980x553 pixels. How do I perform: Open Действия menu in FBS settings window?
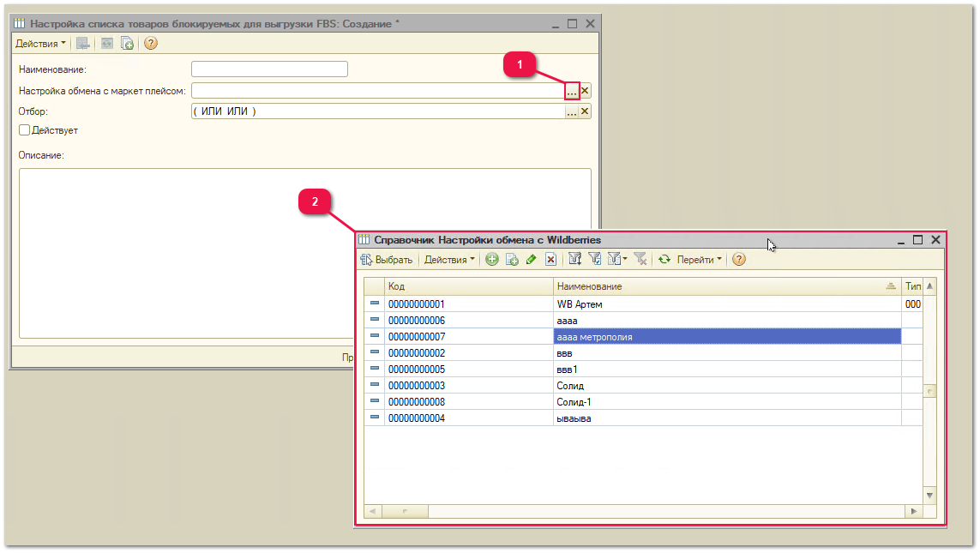[40, 43]
